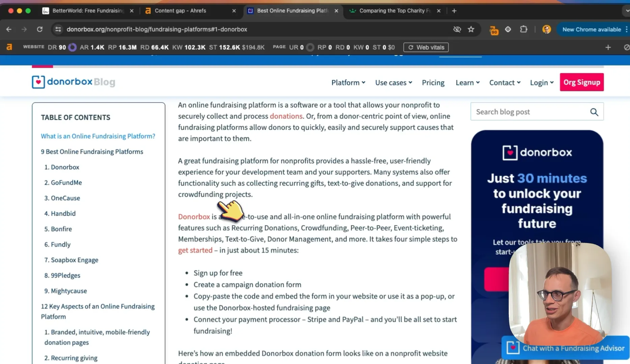Click the Ahrefs extension icon showing 90
The width and height of the screenshot is (630, 364).
494,30
